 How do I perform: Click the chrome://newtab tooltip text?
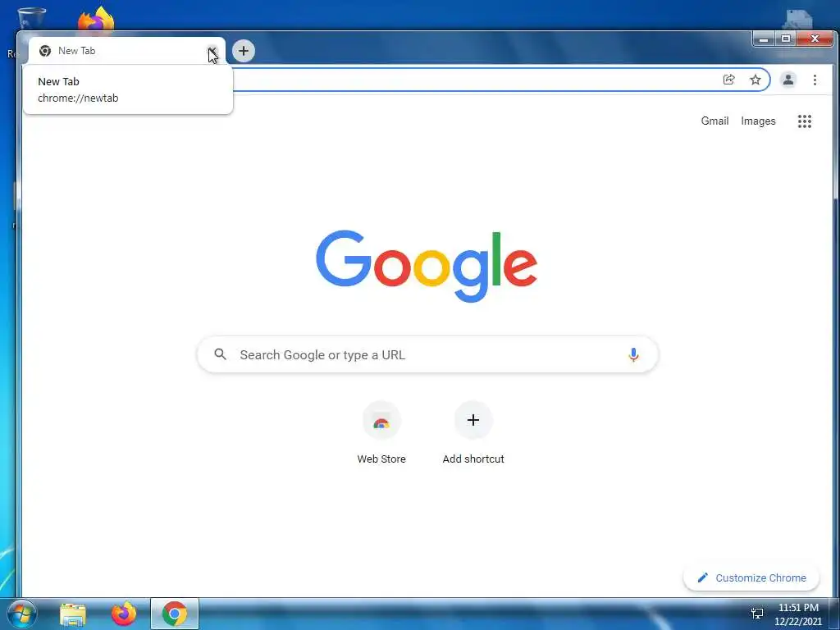pyautogui.click(x=78, y=98)
